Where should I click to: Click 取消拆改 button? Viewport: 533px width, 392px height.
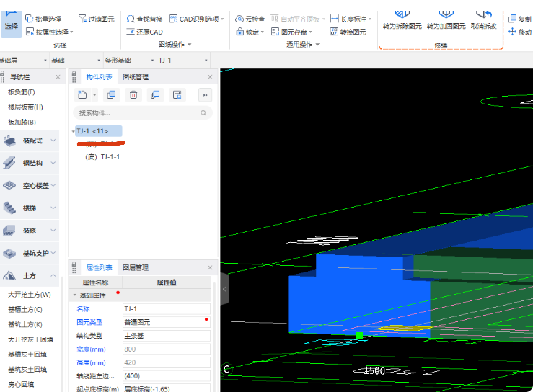pyautogui.click(x=484, y=20)
